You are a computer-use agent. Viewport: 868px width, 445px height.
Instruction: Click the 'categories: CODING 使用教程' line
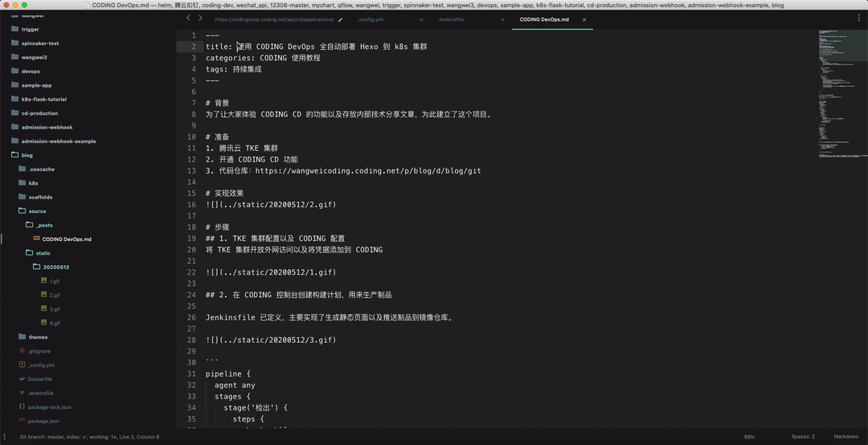click(x=263, y=58)
